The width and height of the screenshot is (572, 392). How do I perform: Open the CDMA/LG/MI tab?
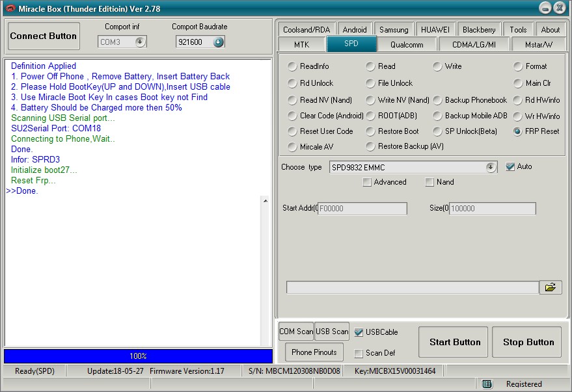pos(474,44)
